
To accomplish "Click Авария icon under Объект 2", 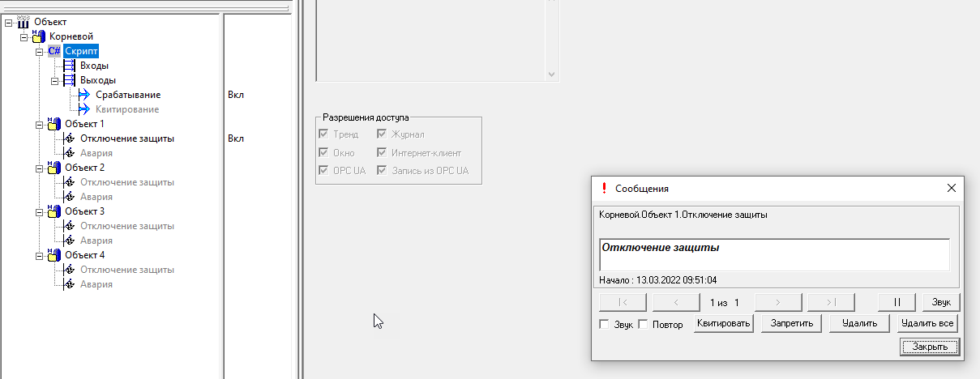I will tap(70, 197).
